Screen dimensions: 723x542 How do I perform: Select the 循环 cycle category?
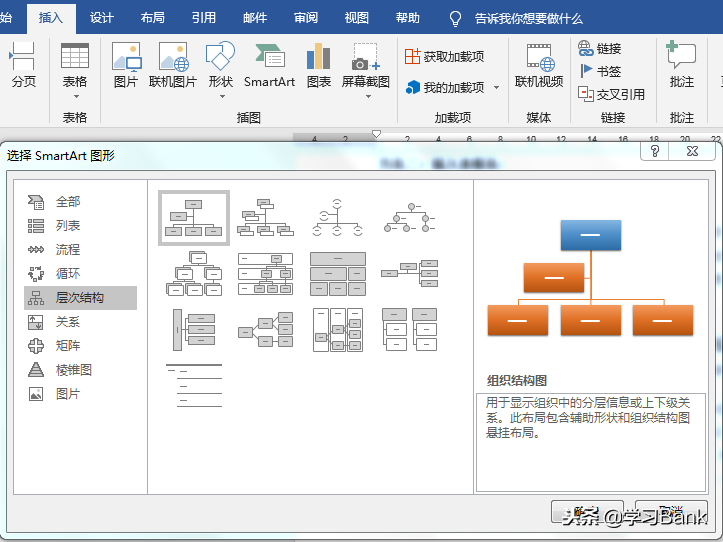81,274
